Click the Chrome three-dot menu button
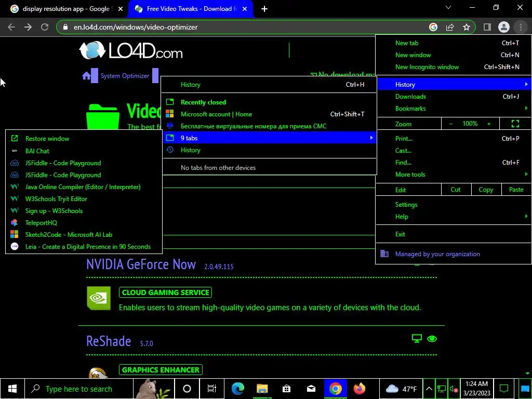Viewport: 532px width, 399px height. [x=521, y=27]
